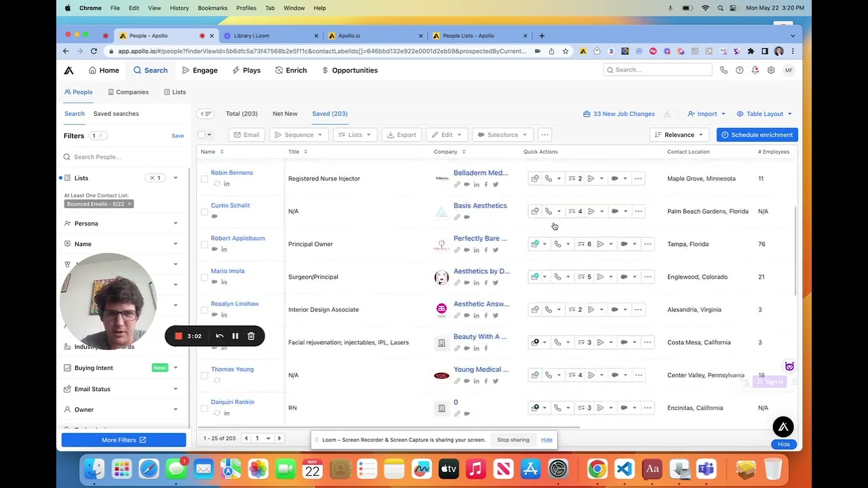The height and width of the screenshot is (488, 868).
Task: Open the Import dropdown
Action: point(707,114)
